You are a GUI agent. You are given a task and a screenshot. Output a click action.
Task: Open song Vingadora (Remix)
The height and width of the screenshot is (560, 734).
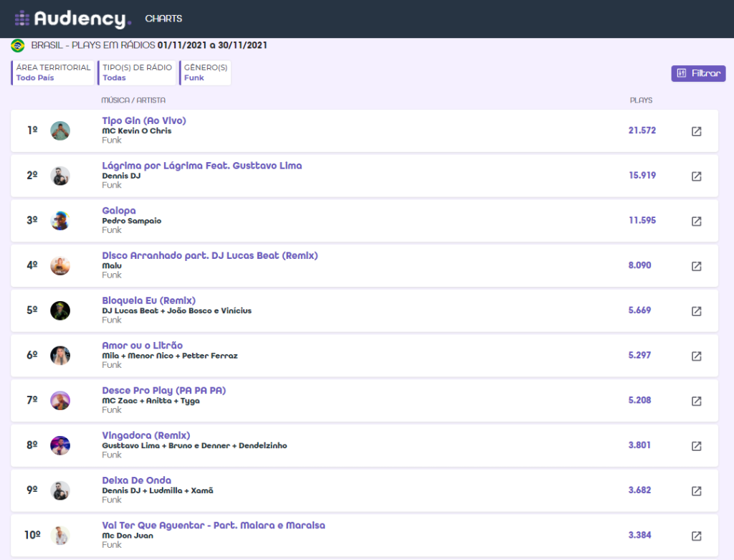tap(146, 435)
